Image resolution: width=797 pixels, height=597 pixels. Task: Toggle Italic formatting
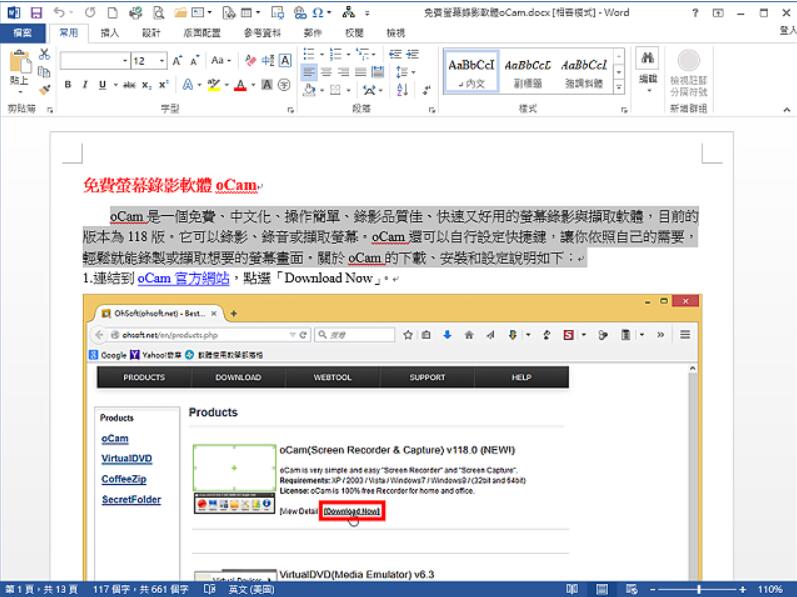[85, 85]
